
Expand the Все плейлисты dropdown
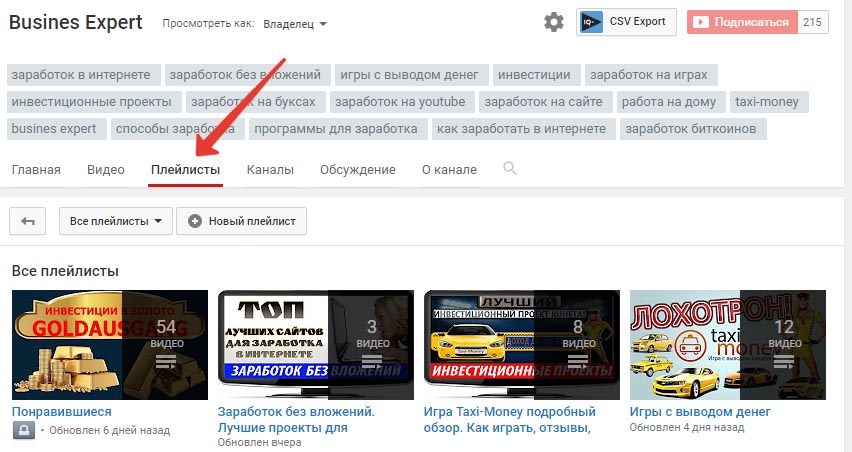pyautogui.click(x=116, y=221)
